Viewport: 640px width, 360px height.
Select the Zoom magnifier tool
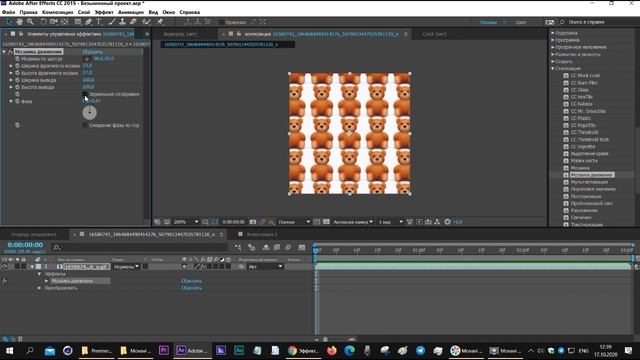pos(30,22)
